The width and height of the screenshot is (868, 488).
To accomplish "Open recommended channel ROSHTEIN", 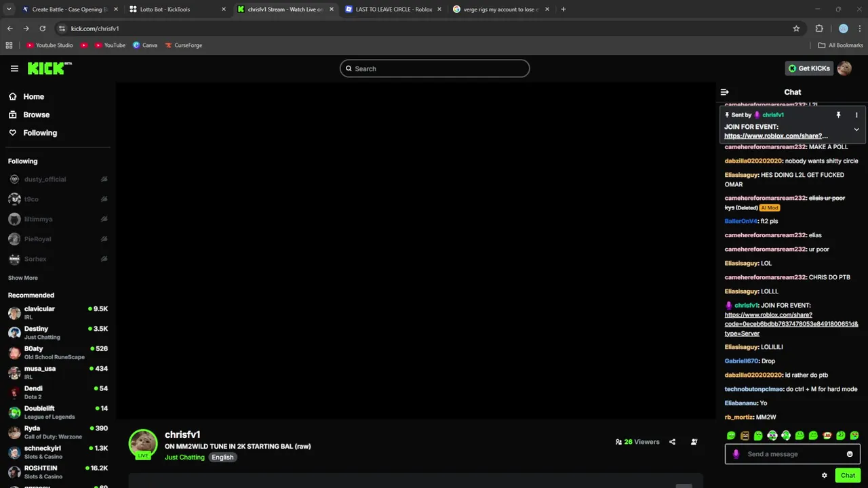I will [x=58, y=472].
